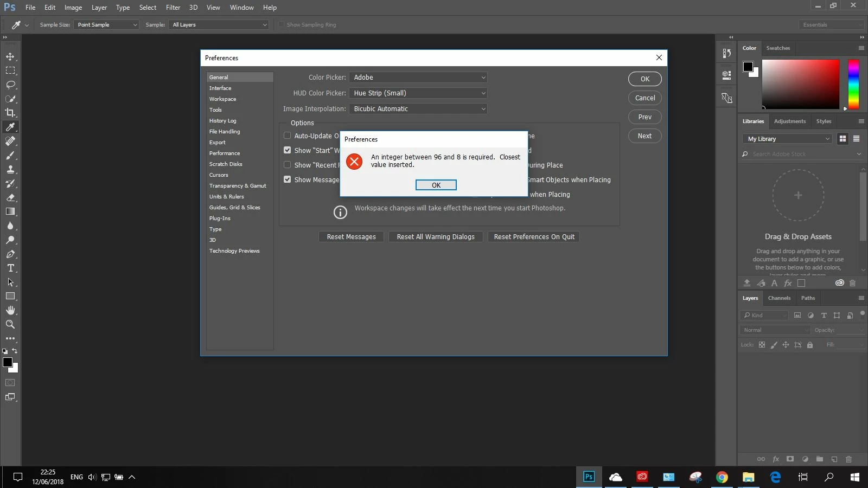Open the Color Picker dropdown
The width and height of the screenshot is (868, 488).
click(418, 78)
